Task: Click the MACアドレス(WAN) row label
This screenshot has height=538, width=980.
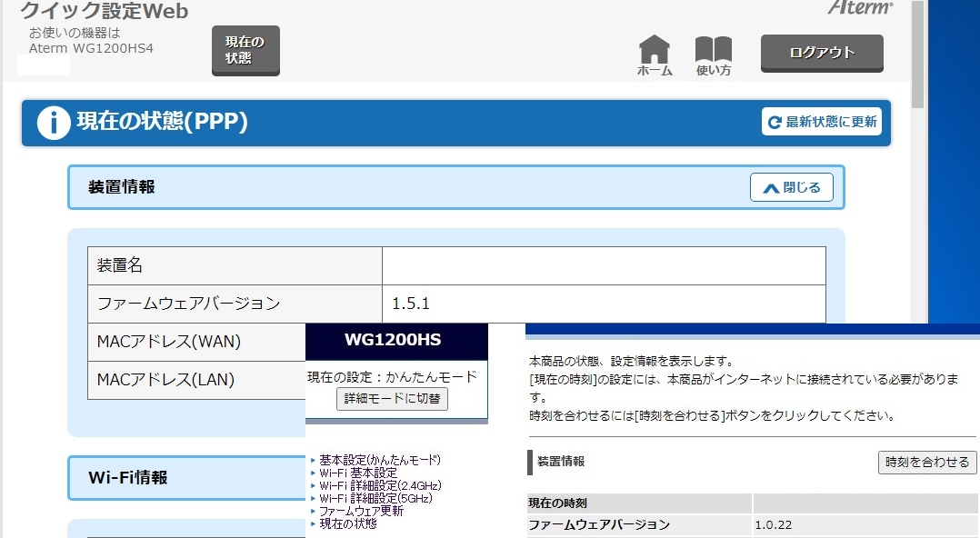Action: (x=169, y=342)
